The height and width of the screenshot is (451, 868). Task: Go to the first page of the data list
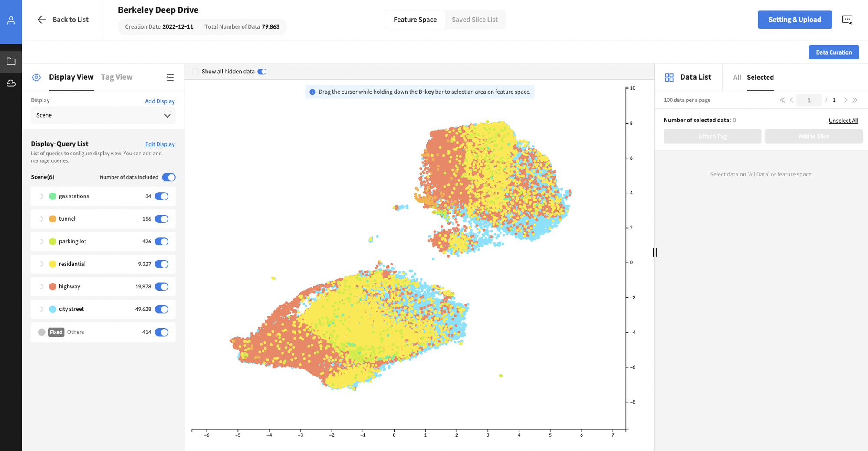click(782, 100)
